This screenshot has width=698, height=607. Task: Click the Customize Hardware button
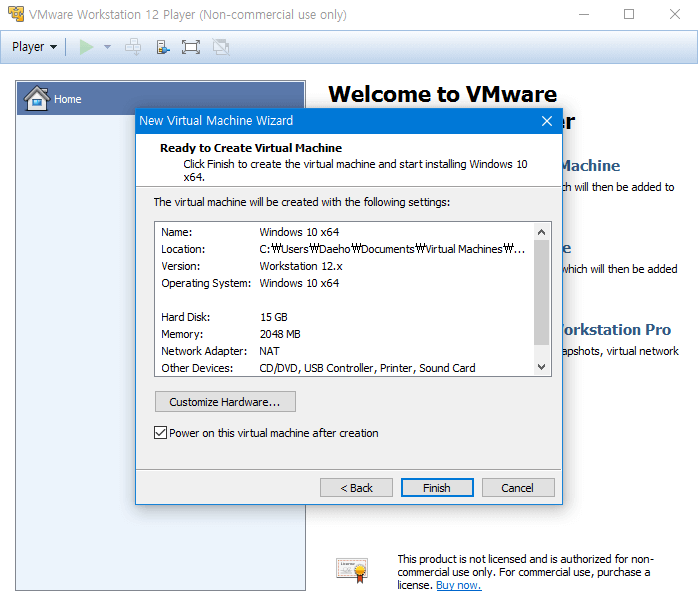click(225, 402)
